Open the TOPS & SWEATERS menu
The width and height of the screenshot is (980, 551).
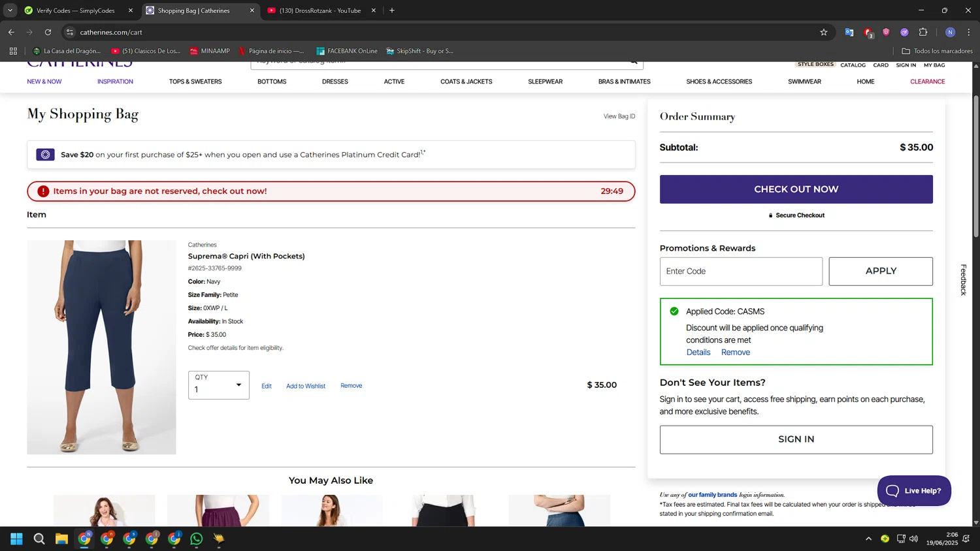click(x=195, y=82)
